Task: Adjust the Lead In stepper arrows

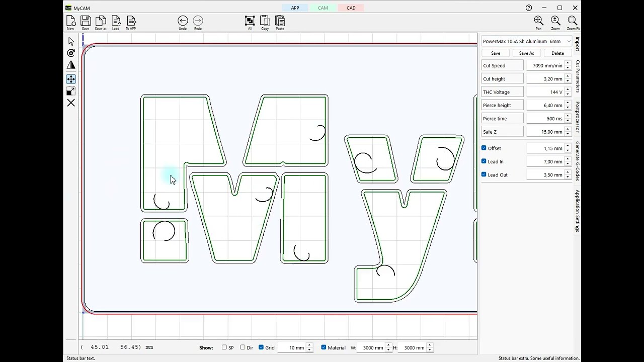Action: tap(568, 161)
